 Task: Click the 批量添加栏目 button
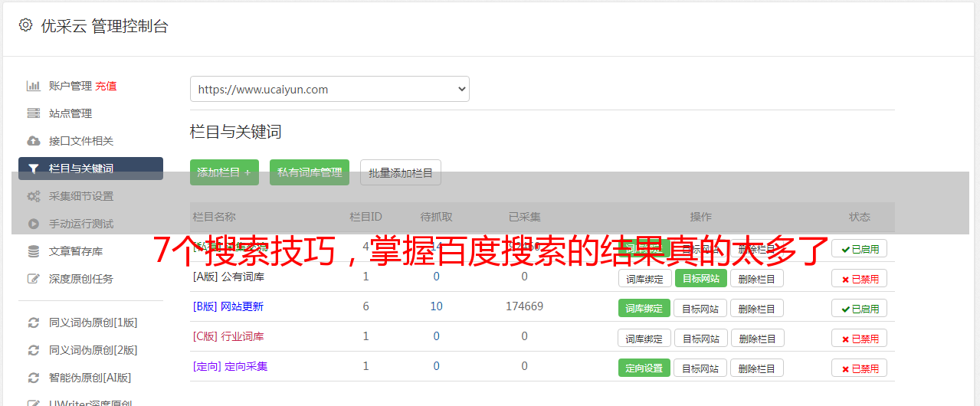(401, 172)
